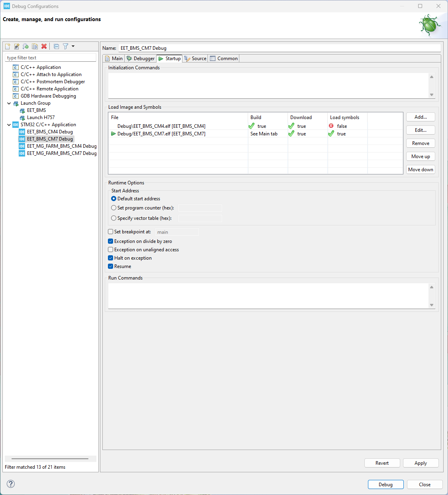Click Initialization Commands scroll down arrow
The image size is (448, 495).
[432, 95]
